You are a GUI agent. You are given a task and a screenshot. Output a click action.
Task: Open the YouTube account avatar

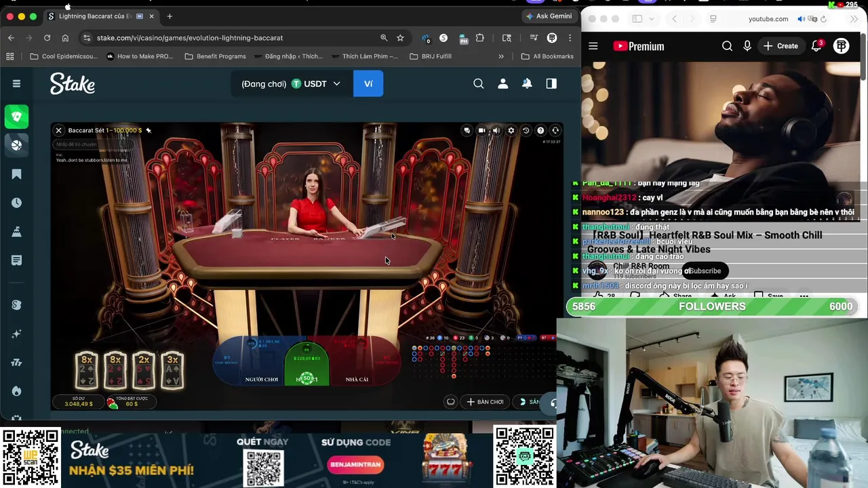point(842,46)
